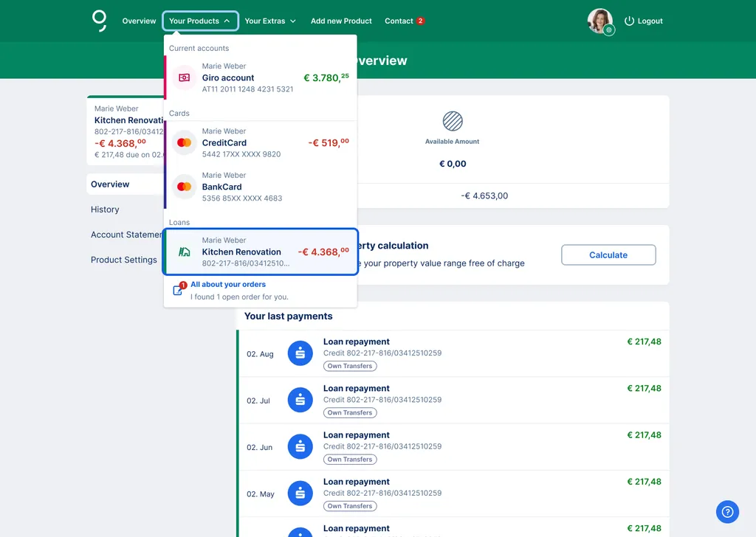
Task: Click the Calculate button
Action: pyautogui.click(x=608, y=254)
